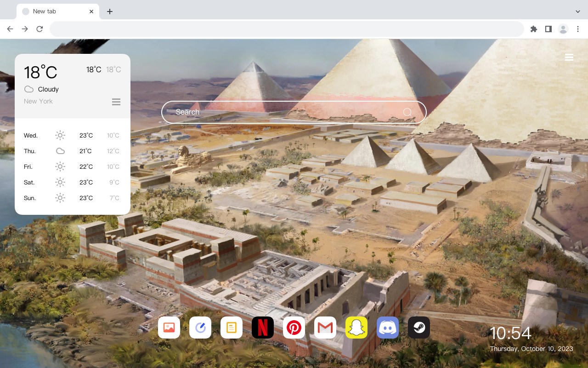Screen dimensions: 588x368
Task: Select the Sat. forecast row
Action: click(x=72, y=182)
